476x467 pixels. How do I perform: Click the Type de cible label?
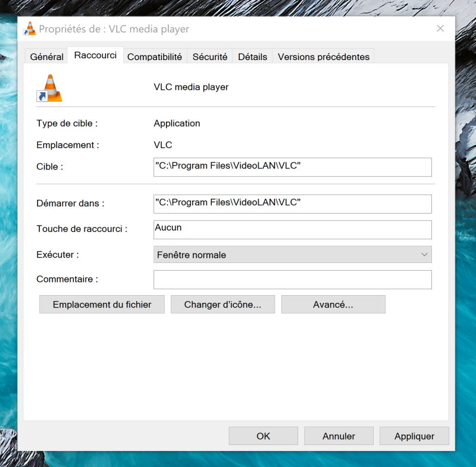click(x=67, y=123)
